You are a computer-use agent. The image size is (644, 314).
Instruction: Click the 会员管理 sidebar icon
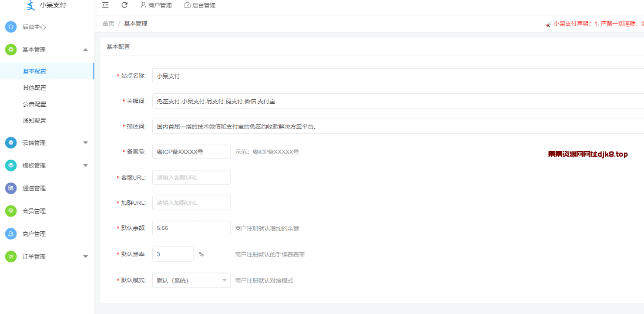point(11,211)
